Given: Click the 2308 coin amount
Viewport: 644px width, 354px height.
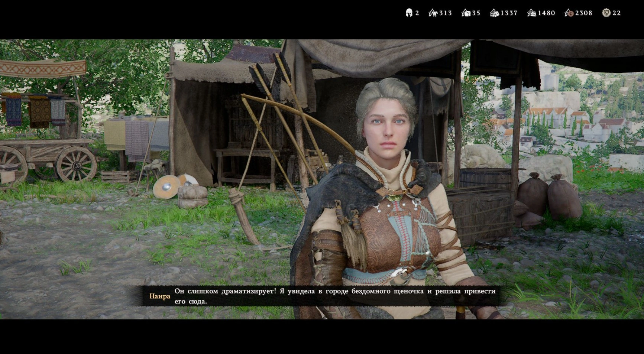Looking at the screenshot, I should tap(584, 13).
